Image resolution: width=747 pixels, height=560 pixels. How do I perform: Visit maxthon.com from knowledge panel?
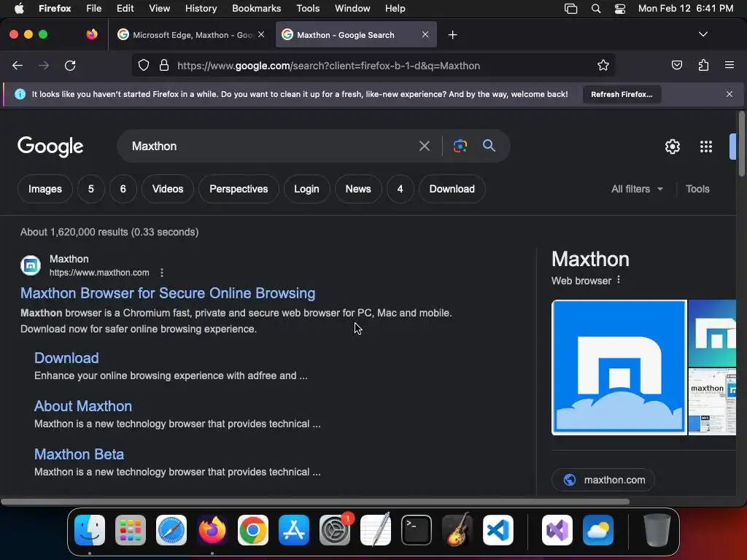point(603,480)
